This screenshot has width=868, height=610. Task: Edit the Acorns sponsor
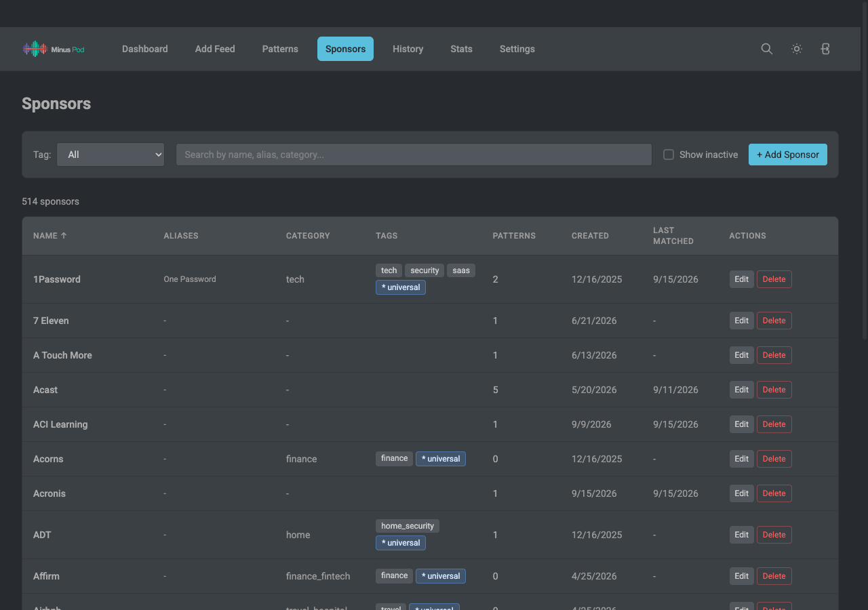pos(742,459)
